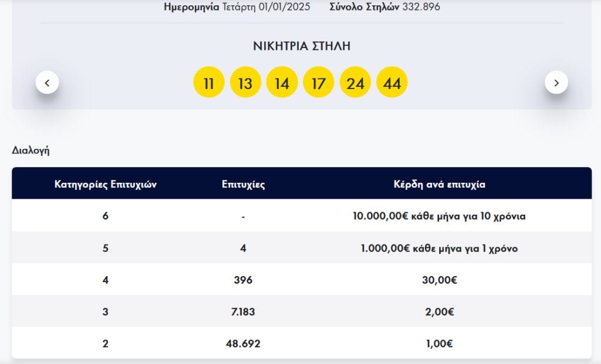The width and height of the screenshot is (601, 364).
Task: Click the ΝΙΚΗΤΡΙΑ ΣΤΗΛΗ heading
Action: click(x=302, y=46)
